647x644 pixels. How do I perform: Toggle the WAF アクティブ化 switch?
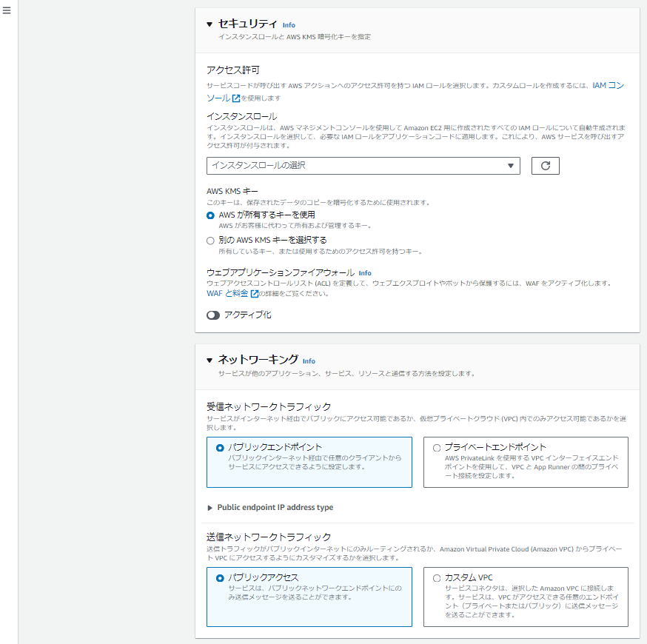tap(213, 315)
